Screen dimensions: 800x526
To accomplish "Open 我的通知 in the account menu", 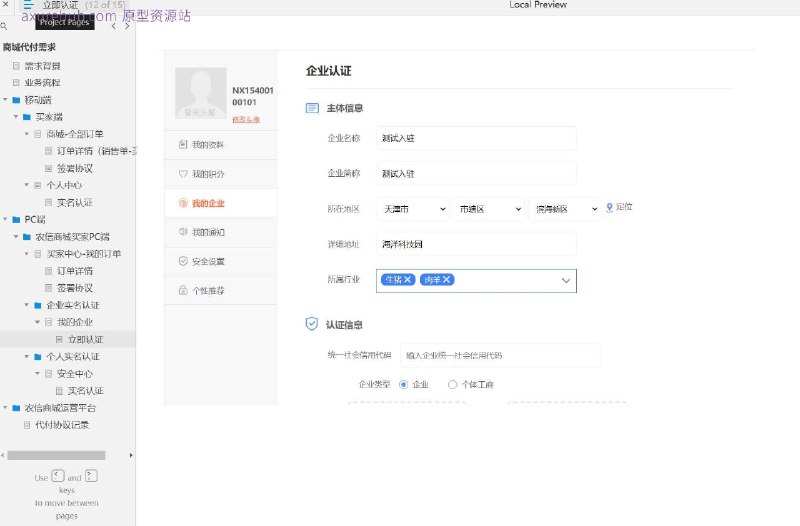I will pyautogui.click(x=220, y=232).
